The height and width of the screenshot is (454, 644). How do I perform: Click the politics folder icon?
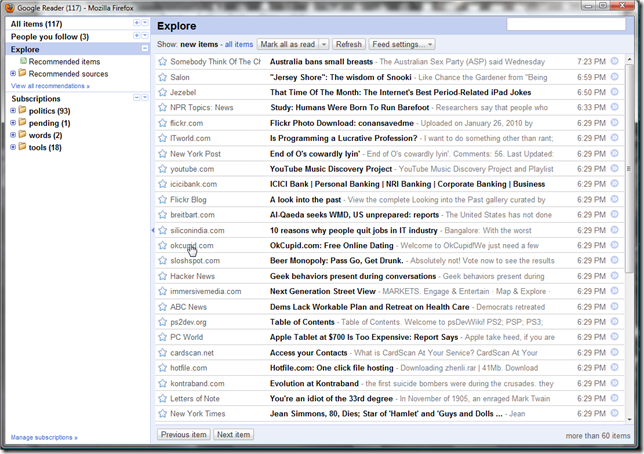coord(22,110)
